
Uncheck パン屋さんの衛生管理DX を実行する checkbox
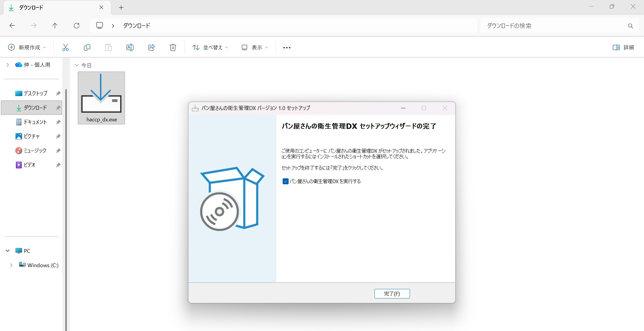pyautogui.click(x=285, y=181)
